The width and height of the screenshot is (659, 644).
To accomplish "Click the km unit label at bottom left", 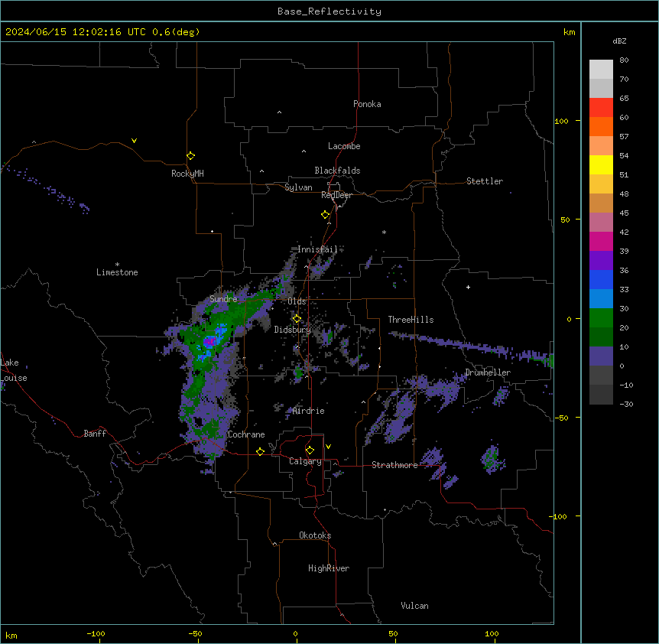I will [x=11, y=635].
